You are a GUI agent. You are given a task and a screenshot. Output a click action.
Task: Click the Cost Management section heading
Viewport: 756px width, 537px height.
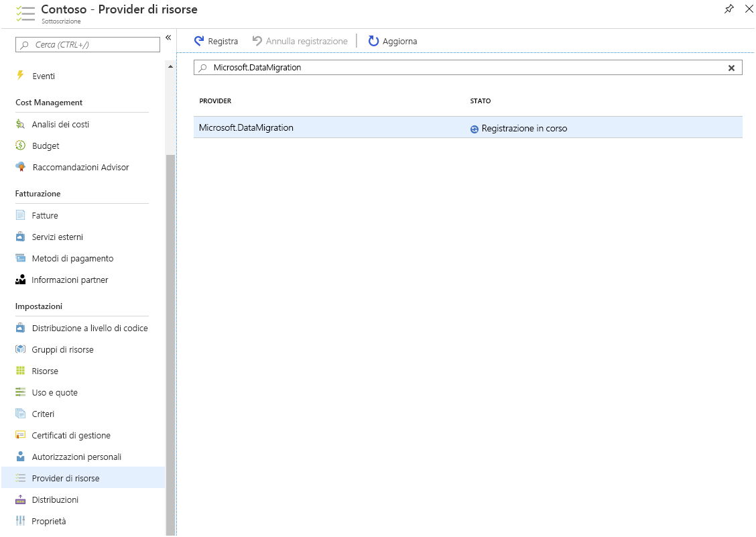[49, 103]
